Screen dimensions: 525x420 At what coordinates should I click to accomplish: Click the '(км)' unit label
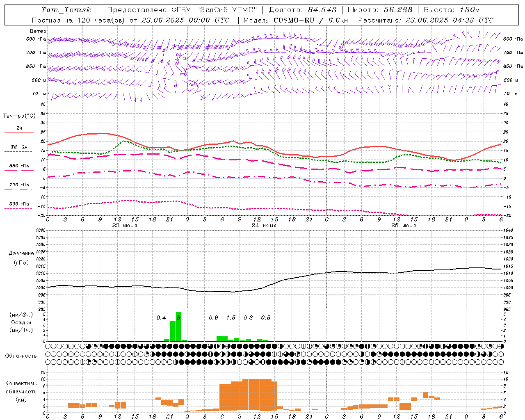pyautogui.click(x=21, y=399)
